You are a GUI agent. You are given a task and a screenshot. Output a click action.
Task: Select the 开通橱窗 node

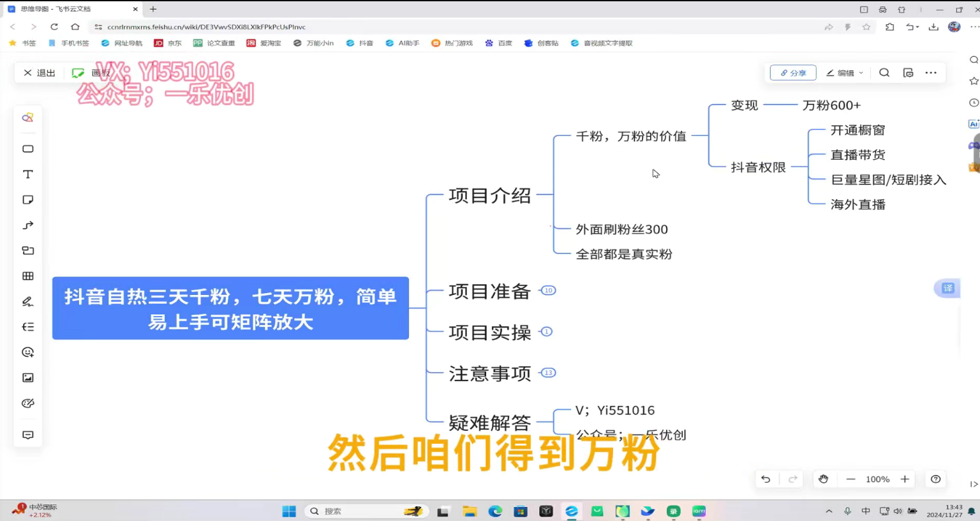[x=857, y=130]
